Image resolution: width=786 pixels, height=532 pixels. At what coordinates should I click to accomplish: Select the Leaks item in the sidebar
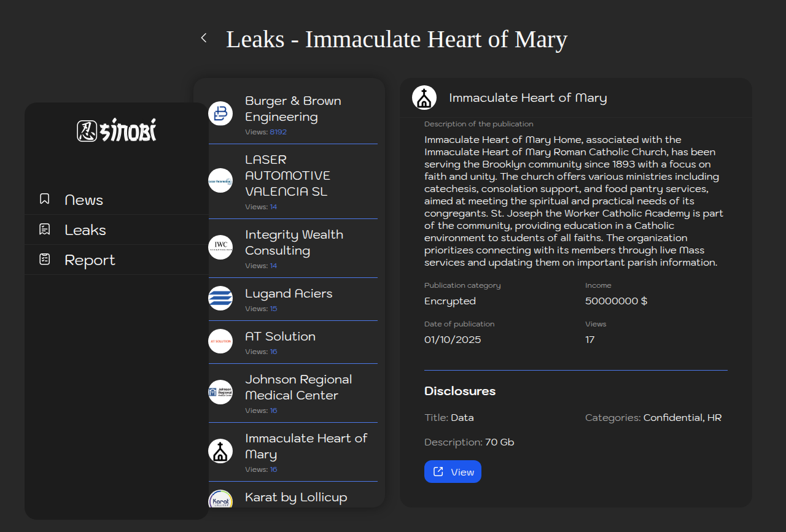[85, 230]
